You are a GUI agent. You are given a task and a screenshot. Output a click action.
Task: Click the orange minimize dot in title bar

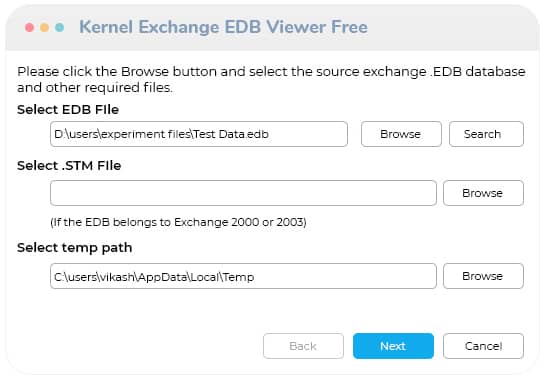click(x=44, y=27)
